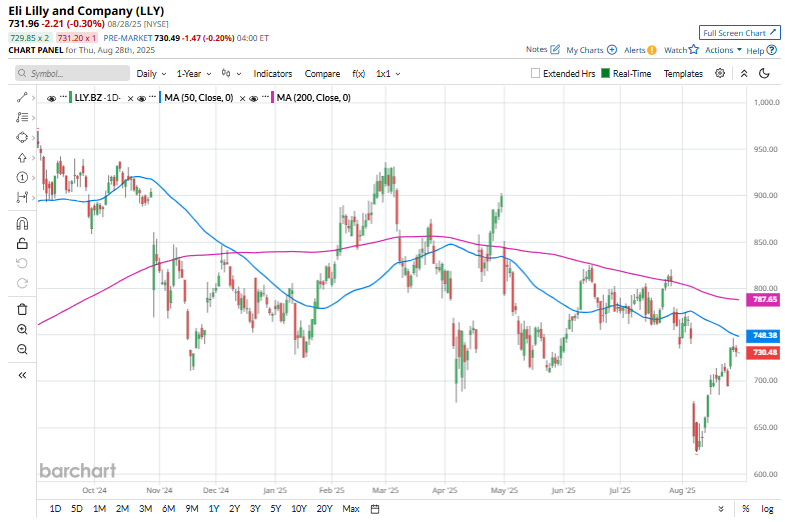Toggle the magnet snap tool
The height and width of the screenshot is (522, 785).
(22, 223)
